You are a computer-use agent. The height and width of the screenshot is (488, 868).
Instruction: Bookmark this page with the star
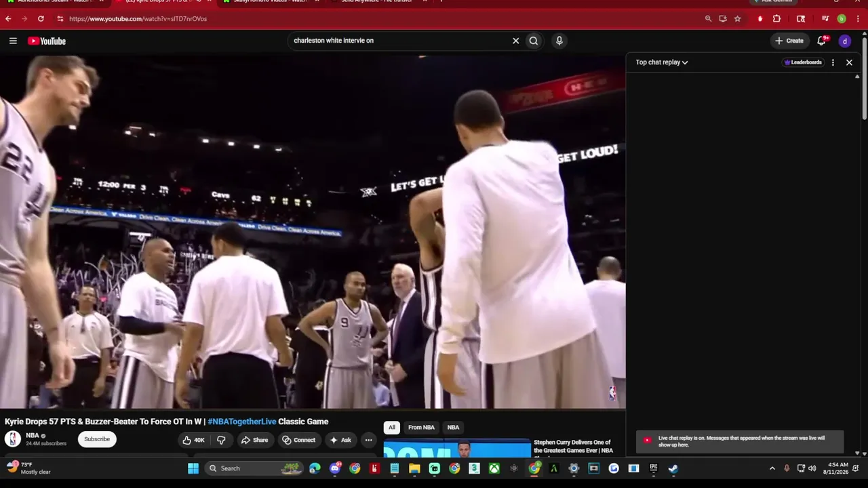click(738, 19)
